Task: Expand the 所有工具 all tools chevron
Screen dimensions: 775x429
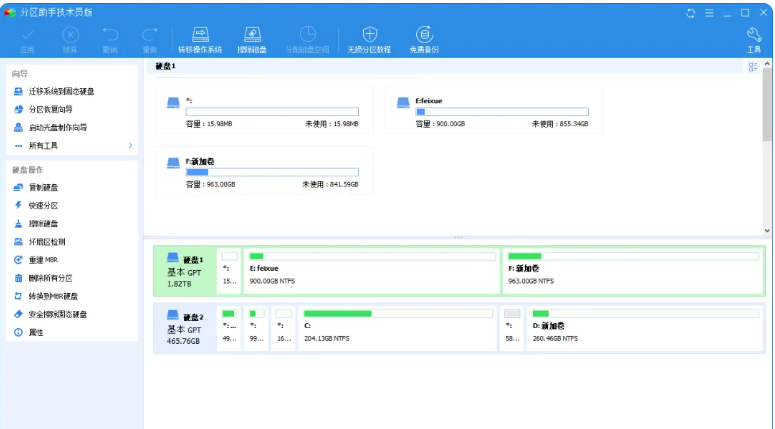Action: [x=130, y=145]
